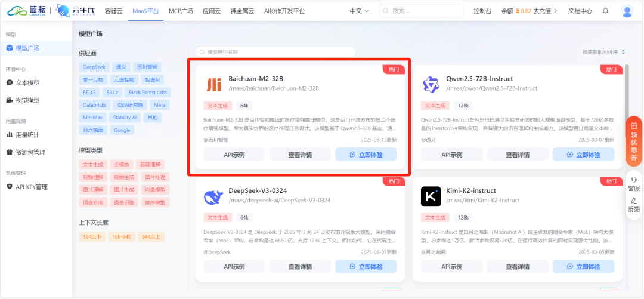Select 16K以下 context length filter

pyautogui.click(x=92, y=236)
